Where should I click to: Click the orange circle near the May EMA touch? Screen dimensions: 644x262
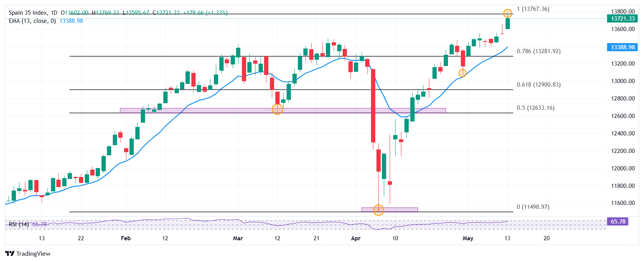462,73
